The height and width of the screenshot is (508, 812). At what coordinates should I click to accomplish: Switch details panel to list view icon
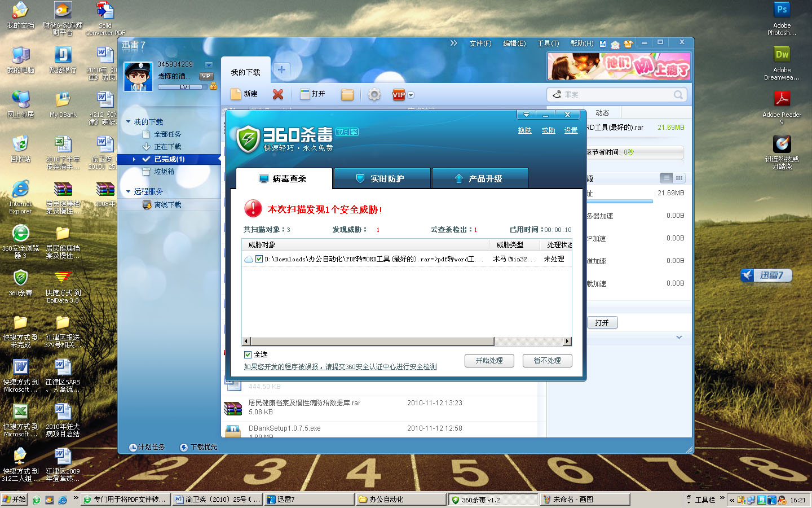pyautogui.click(x=667, y=178)
